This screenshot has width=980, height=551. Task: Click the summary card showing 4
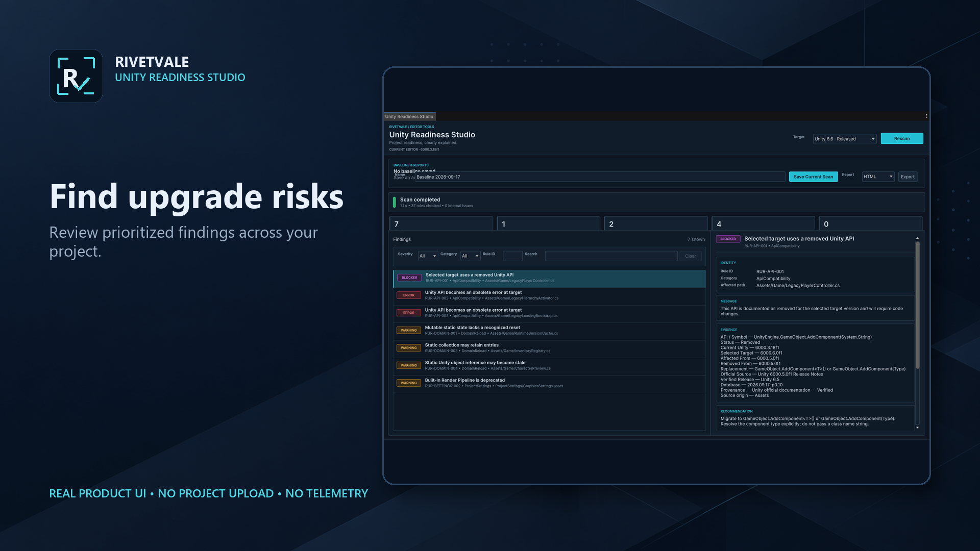click(x=764, y=223)
